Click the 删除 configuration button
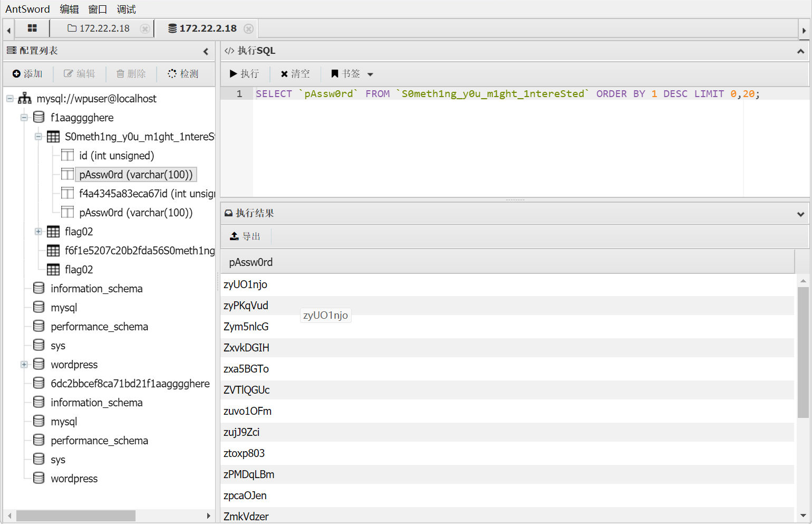This screenshot has height=524, width=812. (x=131, y=74)
